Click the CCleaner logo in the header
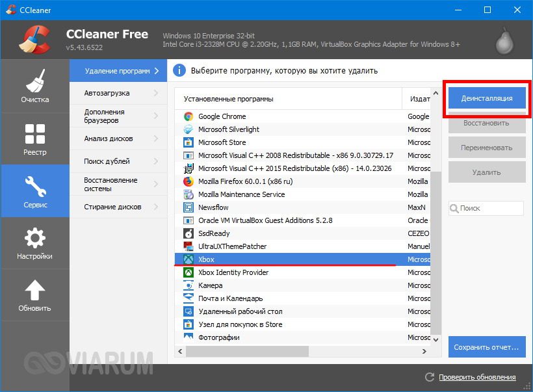The height and width of the screenshot is (392, 533). coord(35,40)
